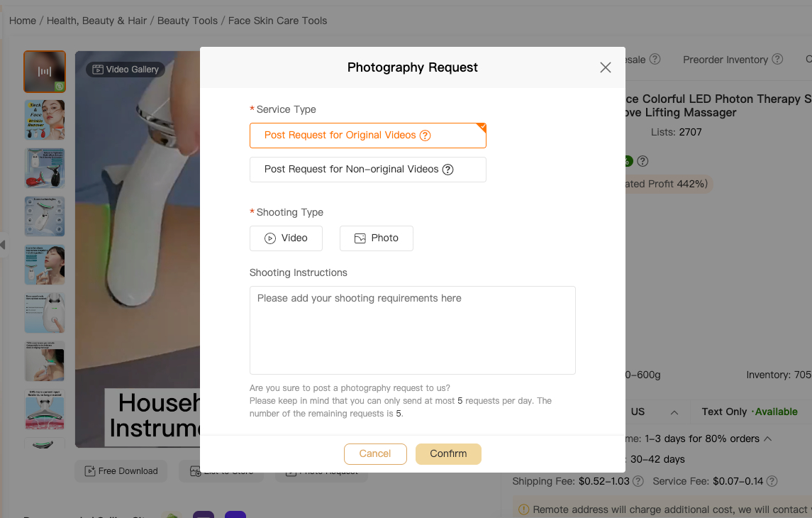Go to Beauty Tools breadcrumb
The height and width of the screenshot is (518, 812).
(187, 21)
